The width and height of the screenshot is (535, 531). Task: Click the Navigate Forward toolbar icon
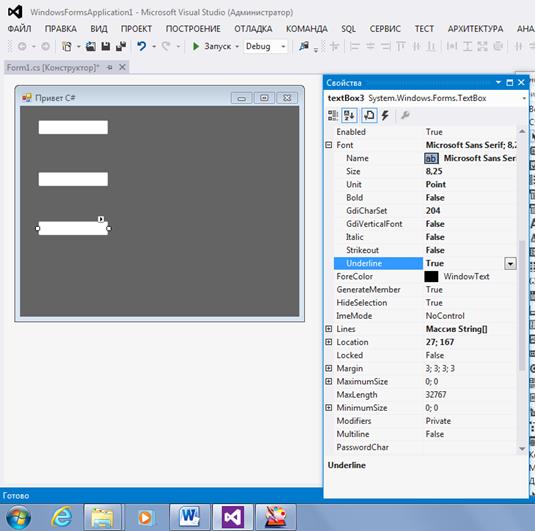click(x=45, y=46)
